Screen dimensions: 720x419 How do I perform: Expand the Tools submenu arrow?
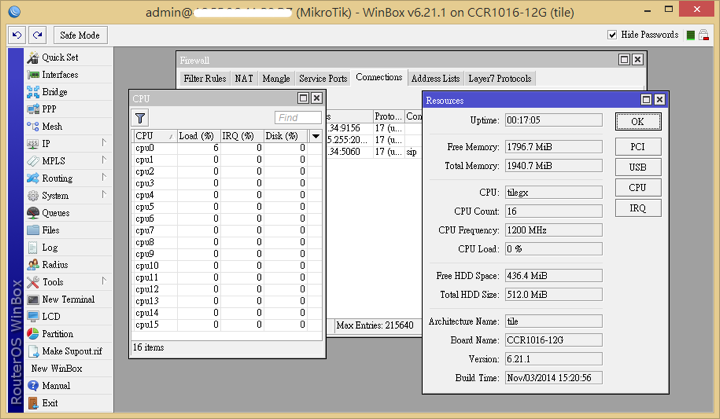coord(104,281)
